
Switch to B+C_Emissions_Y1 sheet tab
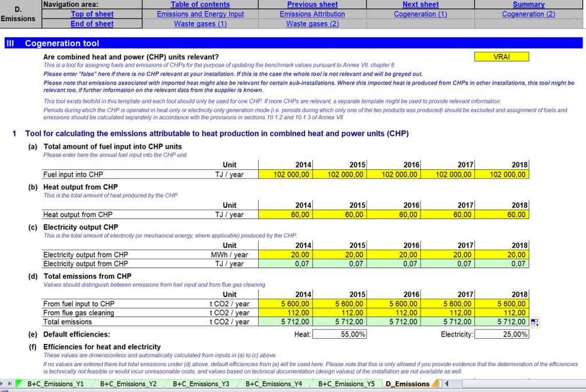(56, 384)
